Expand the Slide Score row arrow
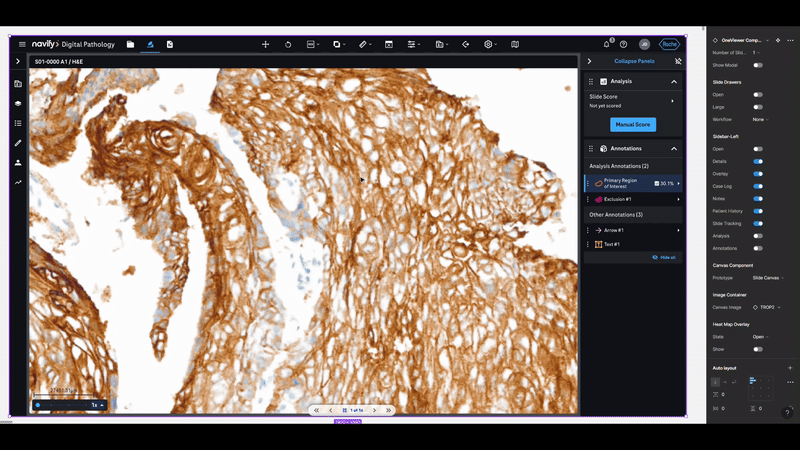Viewport: 800px width, 450px height. 672,101
